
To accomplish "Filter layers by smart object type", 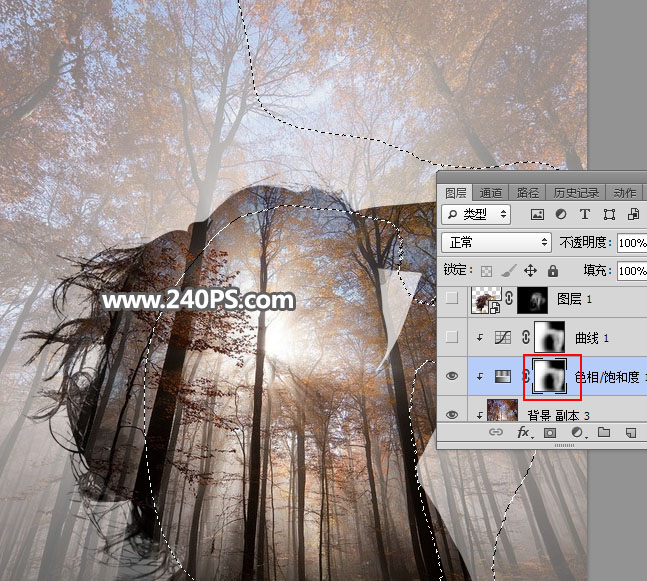I will pyautogui.click(x=633, y=214).
